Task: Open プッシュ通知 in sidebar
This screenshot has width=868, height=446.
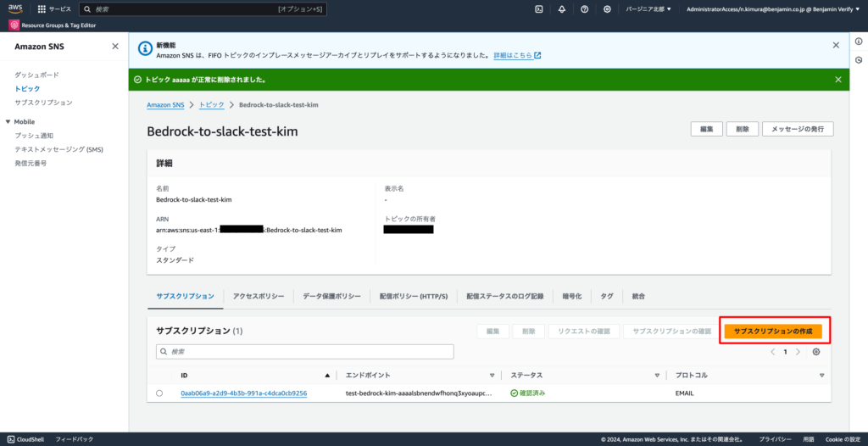Action: click(34, 135)
